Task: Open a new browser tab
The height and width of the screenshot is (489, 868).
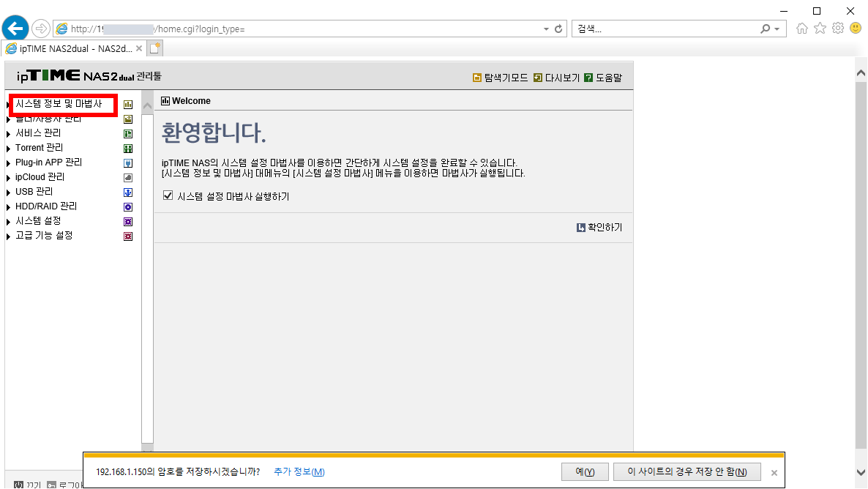Action: (155, 49)
